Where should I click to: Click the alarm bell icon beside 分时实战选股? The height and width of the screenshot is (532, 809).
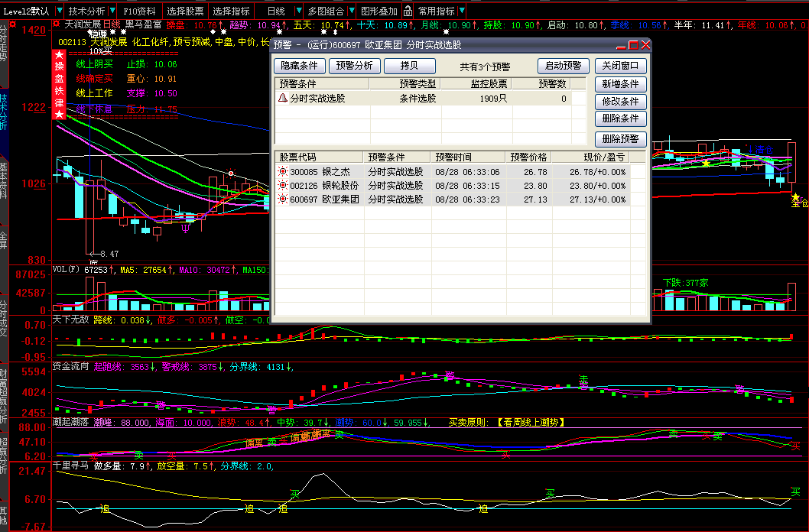pyautogui.click(x=282, y=99)
